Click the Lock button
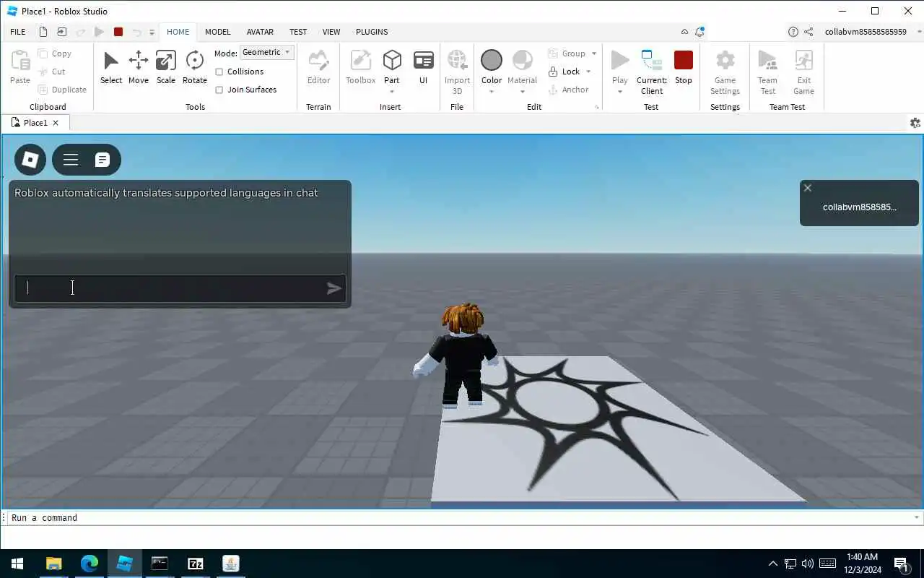Image resolution: width=924 pixels, height=578 pixels. 564,72
